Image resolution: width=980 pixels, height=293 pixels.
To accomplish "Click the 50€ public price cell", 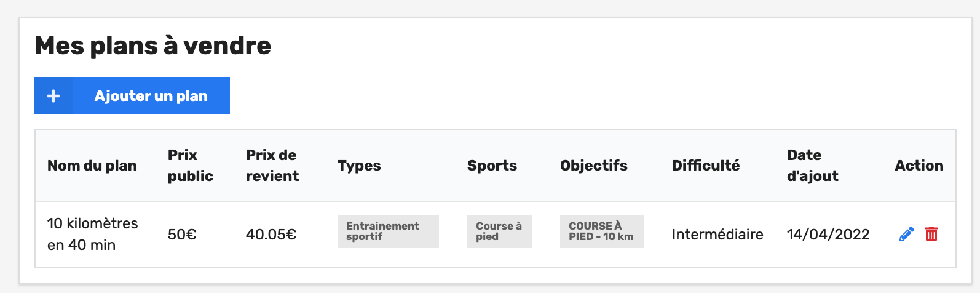I will click(182, 235).
